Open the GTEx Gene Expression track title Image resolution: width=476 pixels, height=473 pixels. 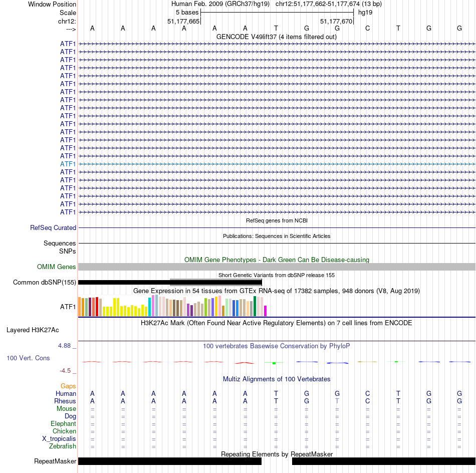(276, 291)
